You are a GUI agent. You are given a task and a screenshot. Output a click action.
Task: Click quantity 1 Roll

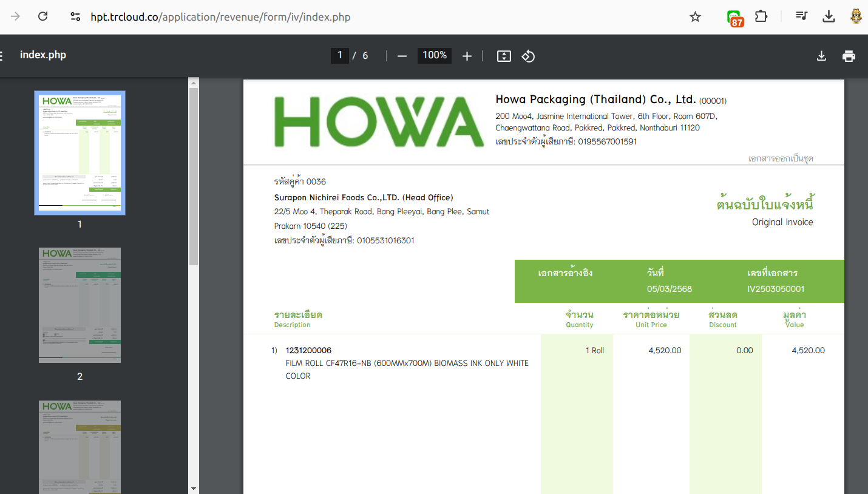(x=595, y=351)
